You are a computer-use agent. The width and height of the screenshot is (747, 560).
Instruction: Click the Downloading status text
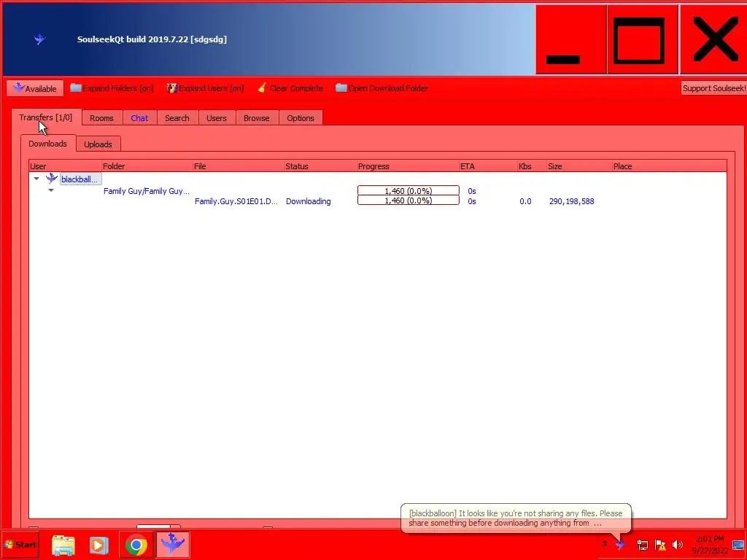pyautogui.click(x=309, y=201)
